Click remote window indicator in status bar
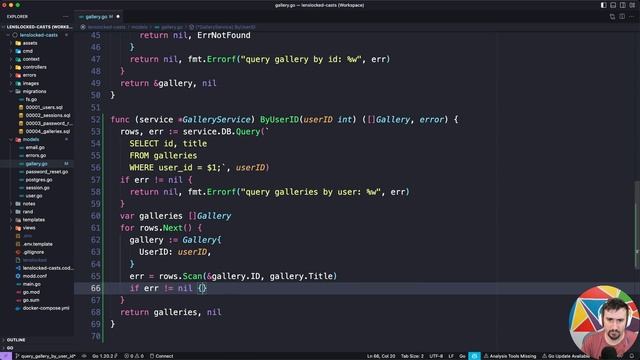Image resolution: width=640 pixels, height=360 pixels. tap(6, 356)
